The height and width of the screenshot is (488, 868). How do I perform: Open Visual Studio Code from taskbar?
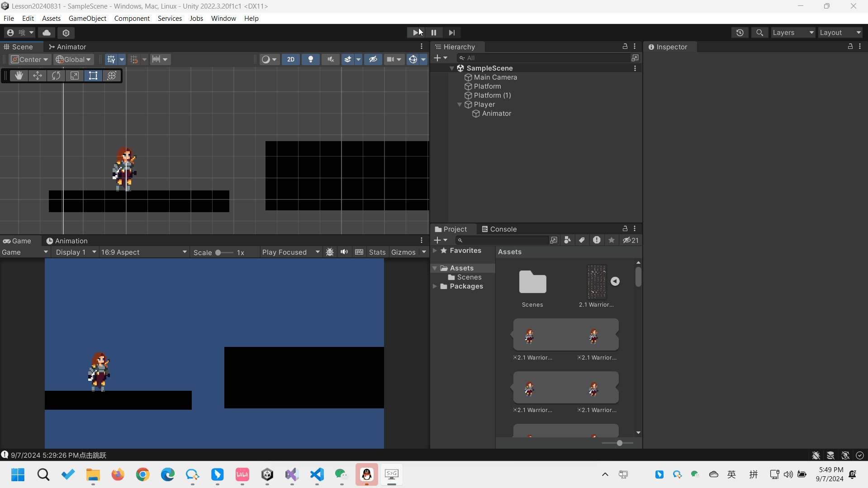(x=317, y=474)
